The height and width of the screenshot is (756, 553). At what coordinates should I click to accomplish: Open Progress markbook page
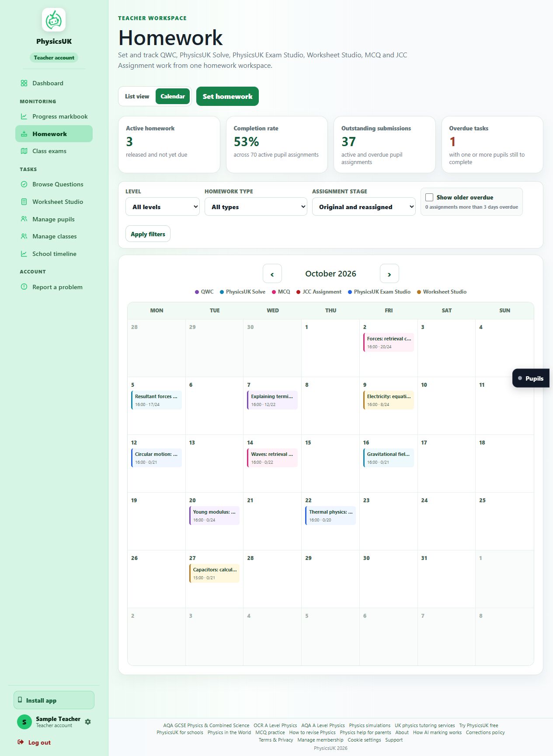coord(54,116)
